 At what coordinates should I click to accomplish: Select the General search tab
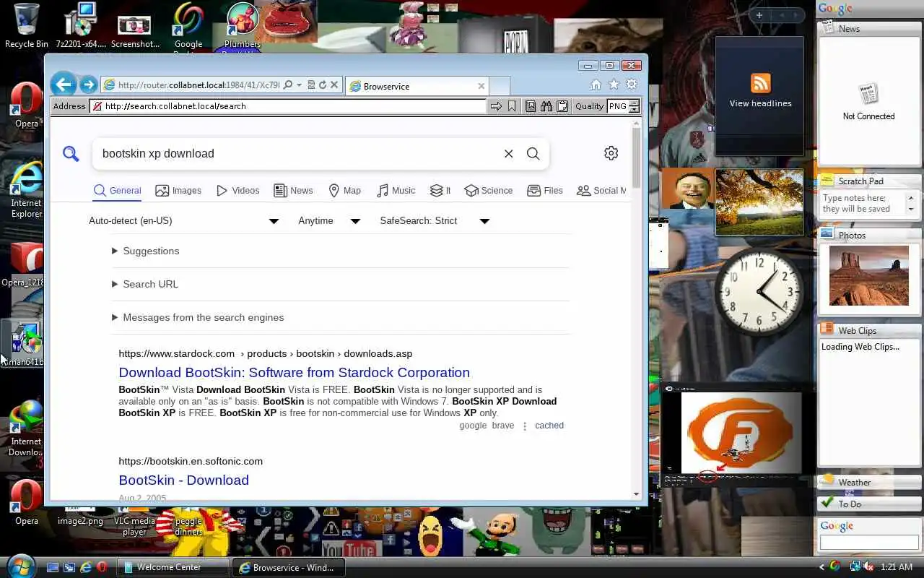(118, 191)
